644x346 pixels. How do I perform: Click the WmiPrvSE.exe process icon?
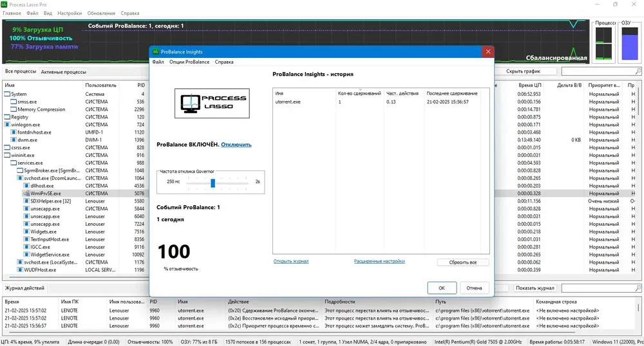pyautogui.click(x=26, y=194)
